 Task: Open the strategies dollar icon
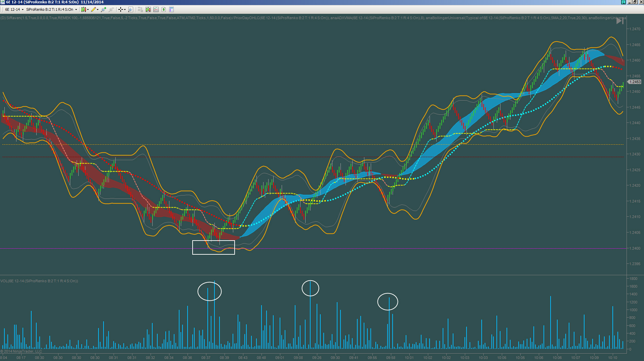pyautogui.click(x=164, y=9)
